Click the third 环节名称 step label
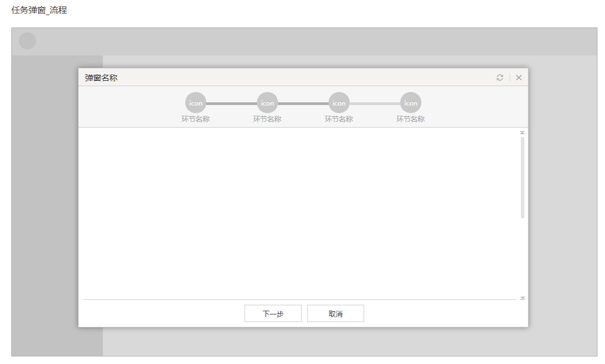 pos(339,119)
